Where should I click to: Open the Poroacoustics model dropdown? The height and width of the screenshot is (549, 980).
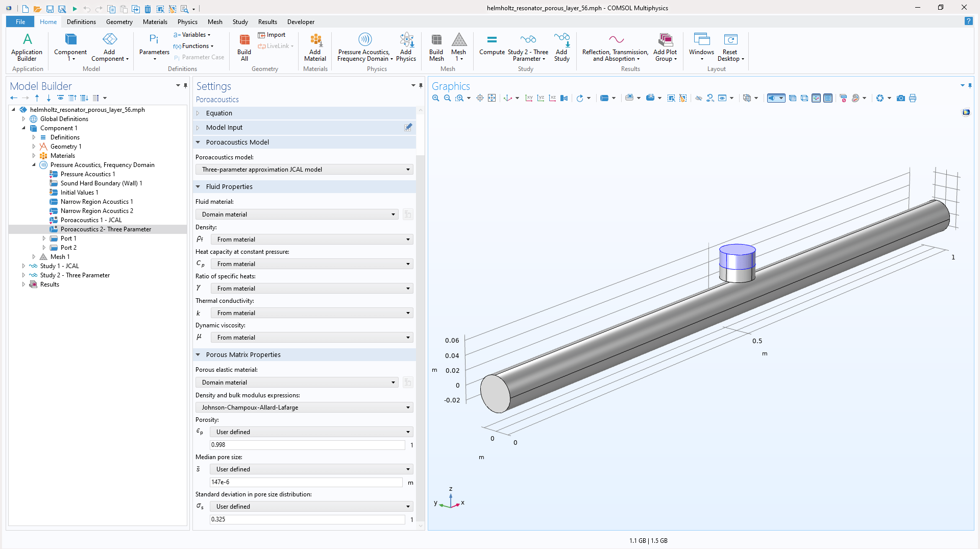[304, 170]
